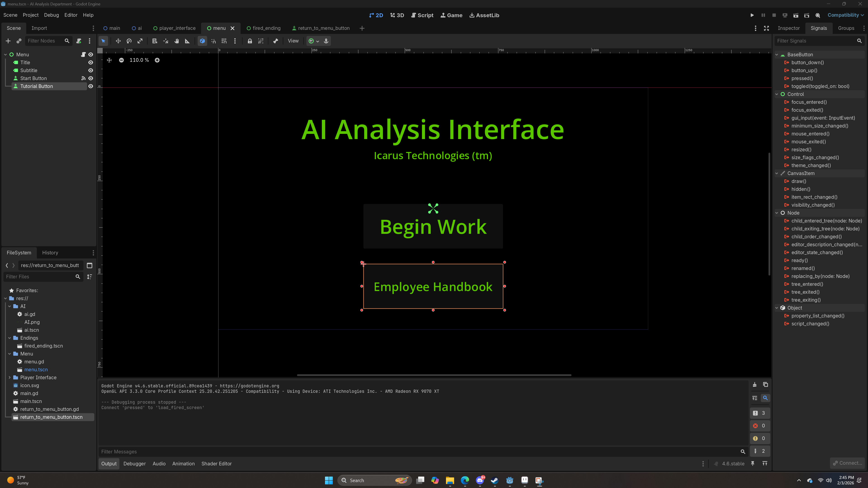Collapse the BaseButton signals group

777,54
